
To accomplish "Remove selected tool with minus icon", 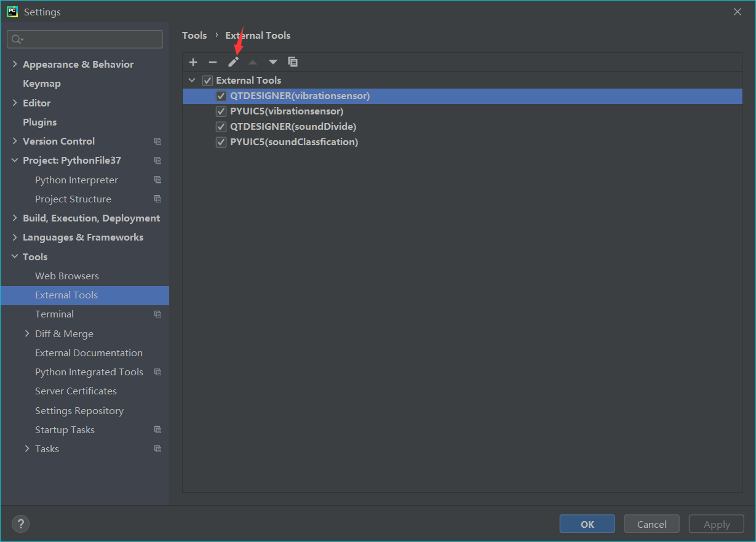I will click(x=213, y=62).
